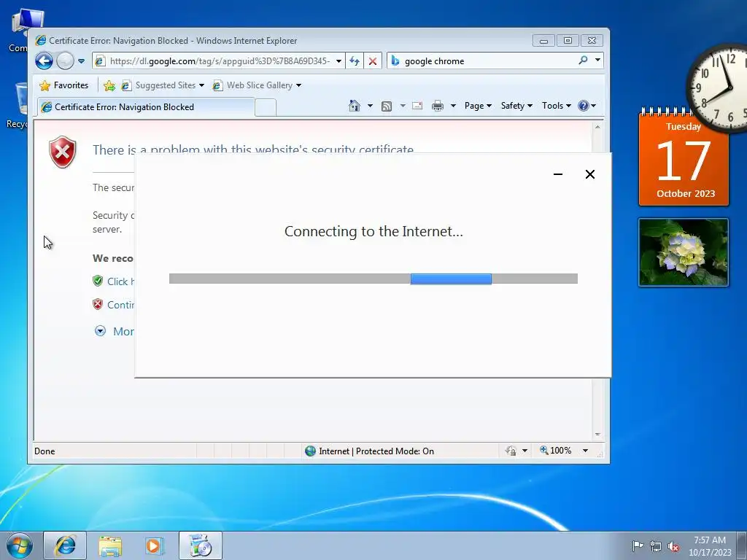Open the Windows Start orb
This screenshot has height=560, width=747.
tap(20, 545)
